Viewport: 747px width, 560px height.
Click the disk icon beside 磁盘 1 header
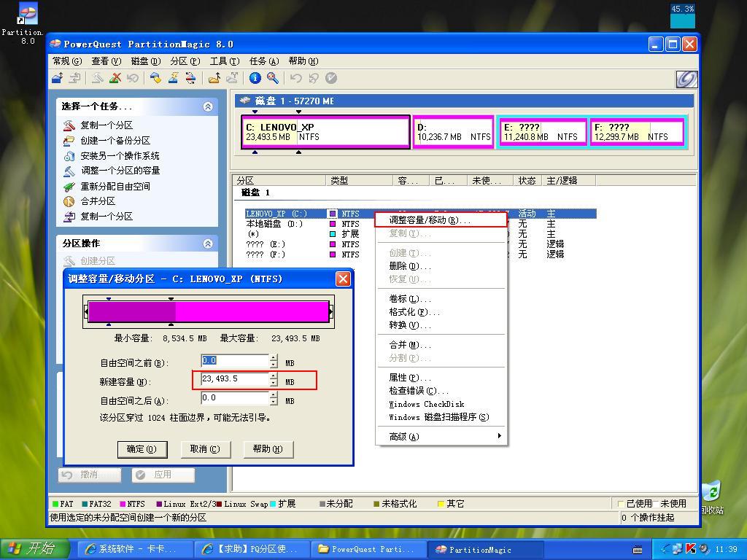click(245, 101)
